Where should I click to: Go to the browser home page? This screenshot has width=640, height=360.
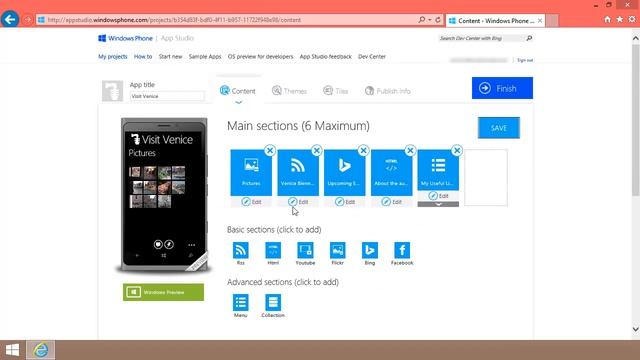tap(607, 19)
